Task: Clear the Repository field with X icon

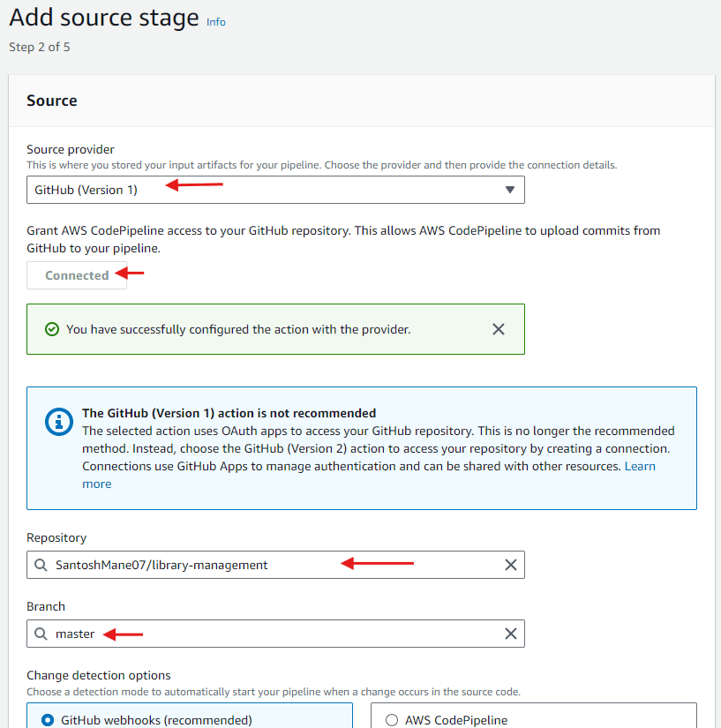Action: [511, 565]
